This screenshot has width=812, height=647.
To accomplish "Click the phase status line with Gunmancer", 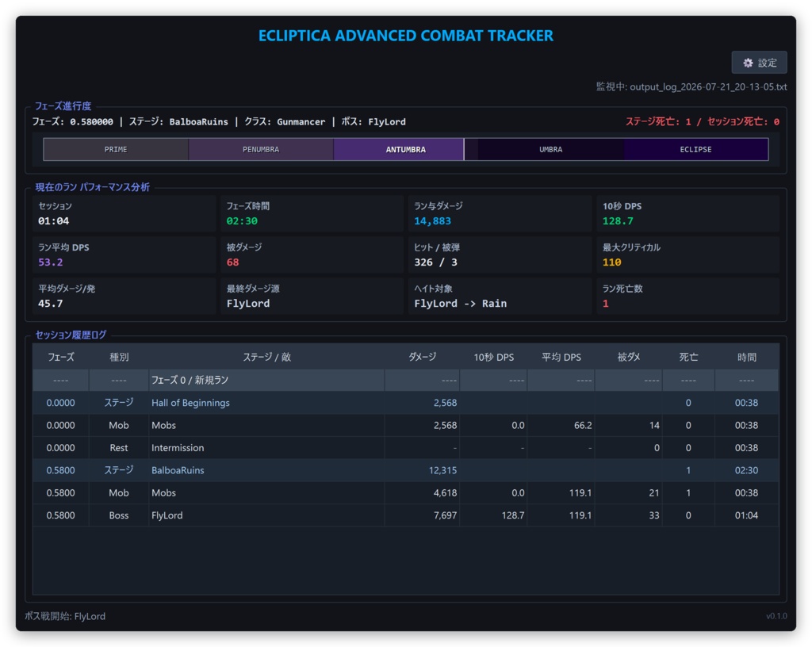I will click(219, 121).
